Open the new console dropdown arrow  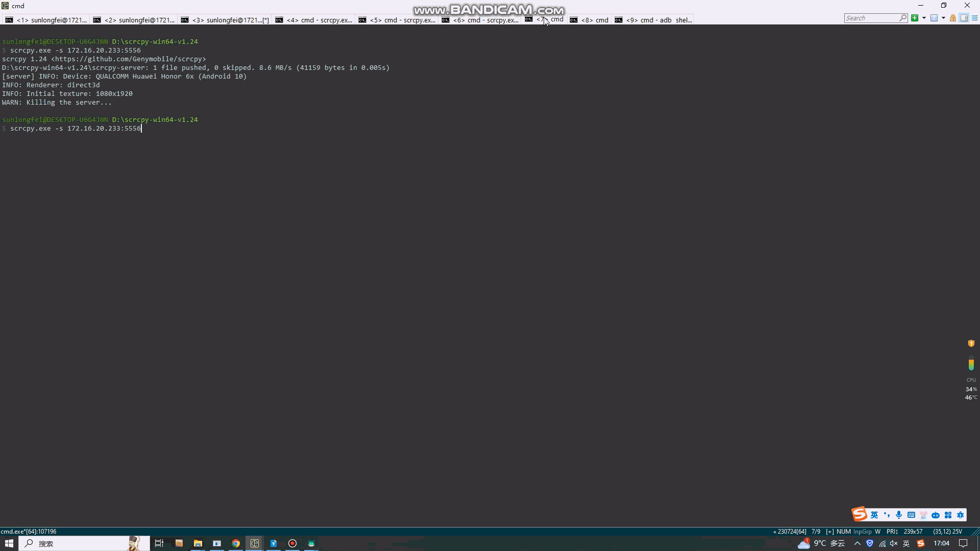coord(924,18)
